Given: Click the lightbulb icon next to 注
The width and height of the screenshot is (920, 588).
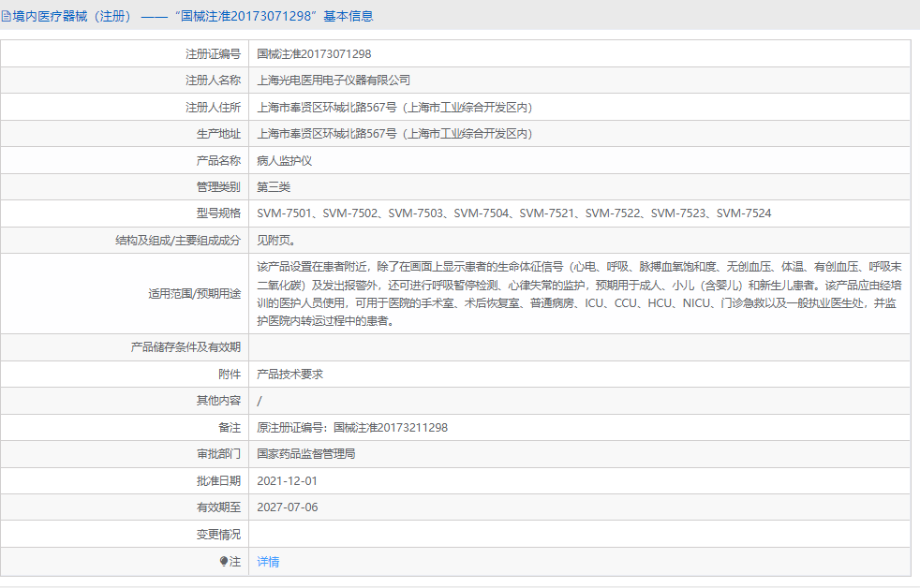Looking at the screenshot, I should (224, 562).
